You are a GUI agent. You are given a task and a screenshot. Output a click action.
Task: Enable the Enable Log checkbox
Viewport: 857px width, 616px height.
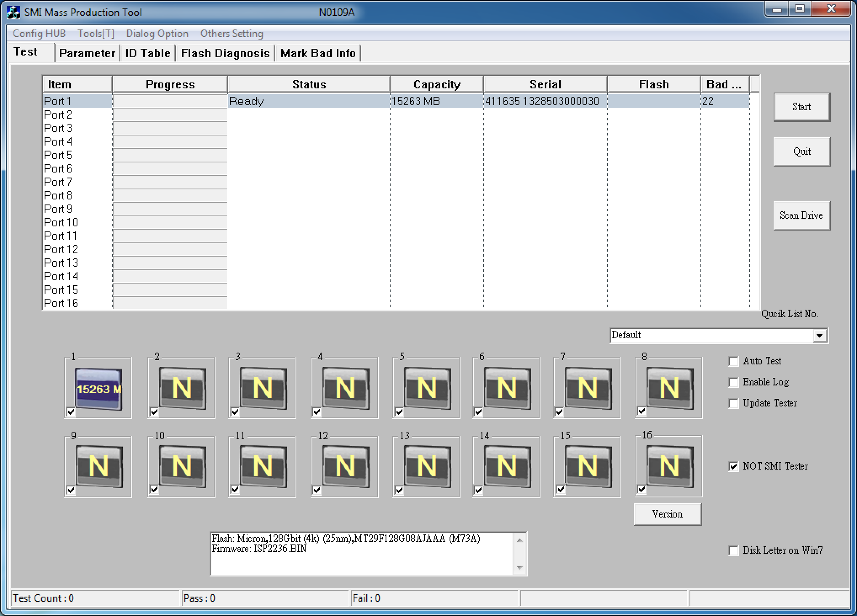point(734,382)
